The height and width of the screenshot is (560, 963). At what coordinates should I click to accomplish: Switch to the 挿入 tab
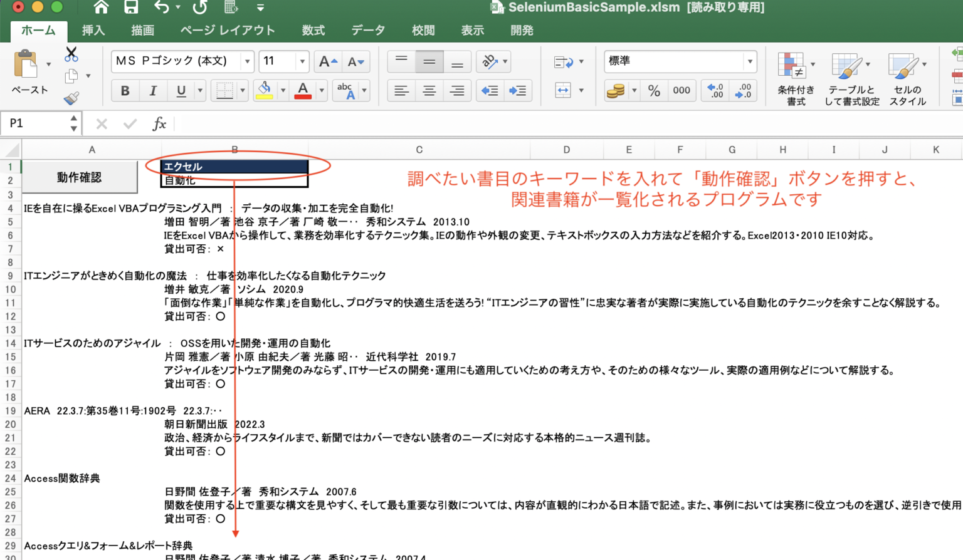(x=93, y=30)
